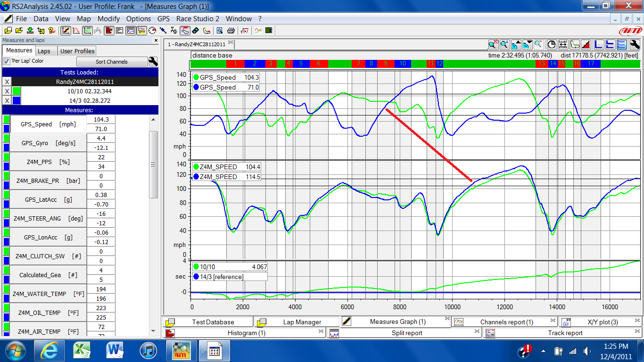The image size is (644, 362).
Task: Click the zoom in magnifier plus icon
Action: pyautogui.click(x=505, y=45)
